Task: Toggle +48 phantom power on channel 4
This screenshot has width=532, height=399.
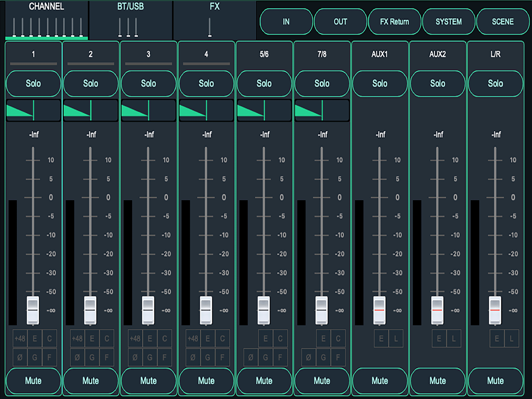Action: point(193,339)
